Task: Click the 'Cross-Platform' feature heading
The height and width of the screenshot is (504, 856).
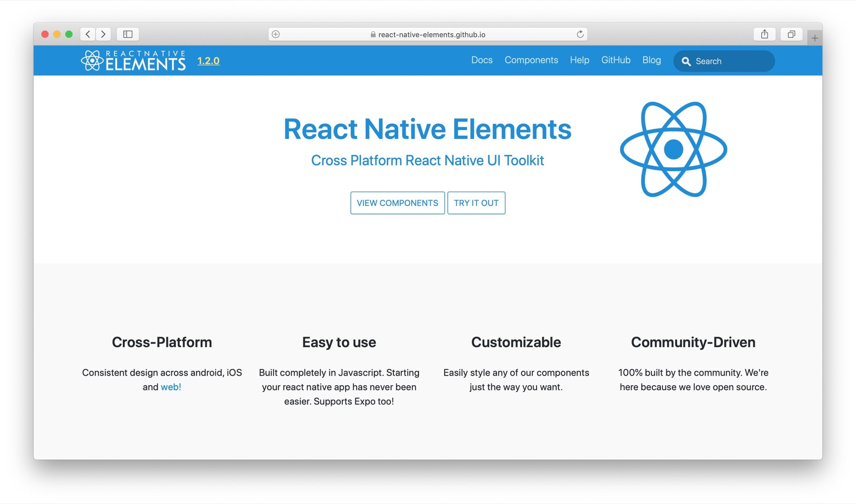Action: 162,342
